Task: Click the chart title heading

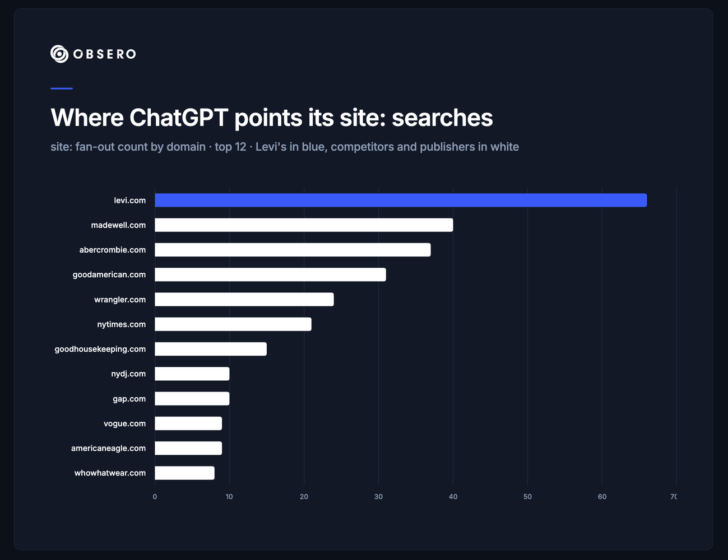Action: [272, 118]
